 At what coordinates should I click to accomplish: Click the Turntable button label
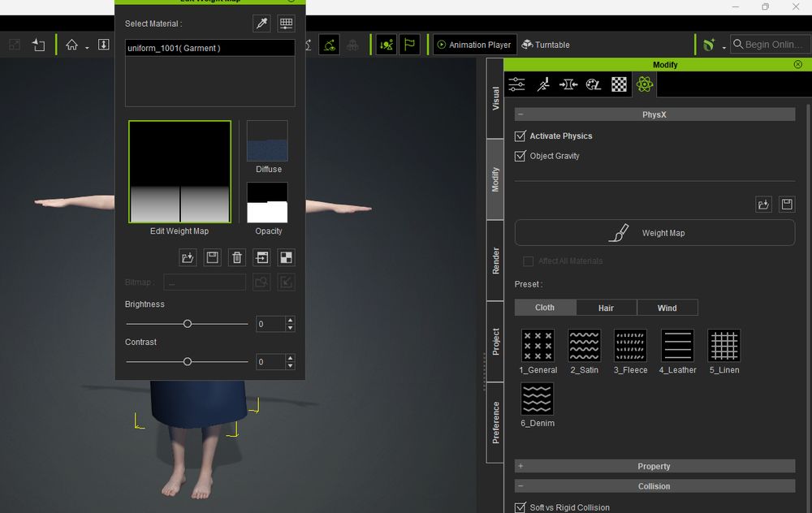[x=552, y=45]
